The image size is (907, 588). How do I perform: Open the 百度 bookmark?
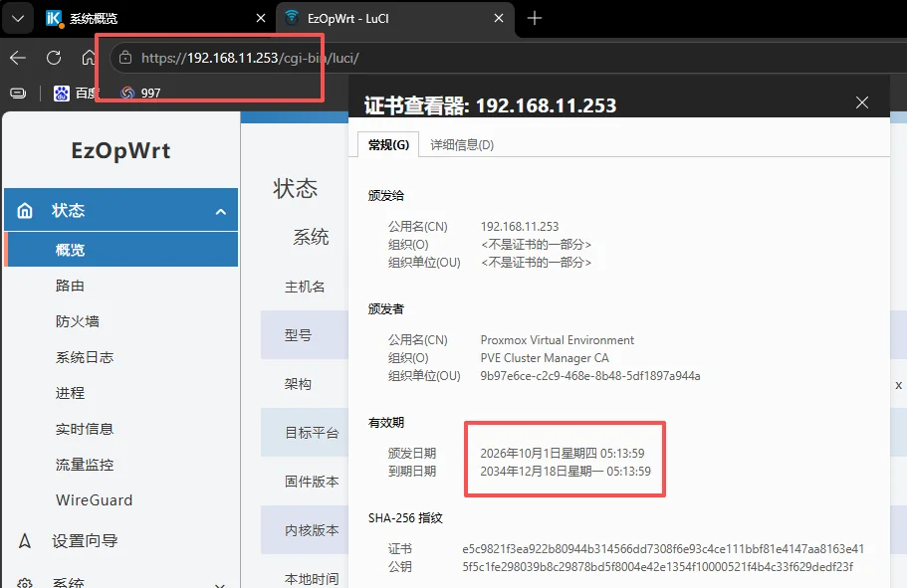[77, 94]
